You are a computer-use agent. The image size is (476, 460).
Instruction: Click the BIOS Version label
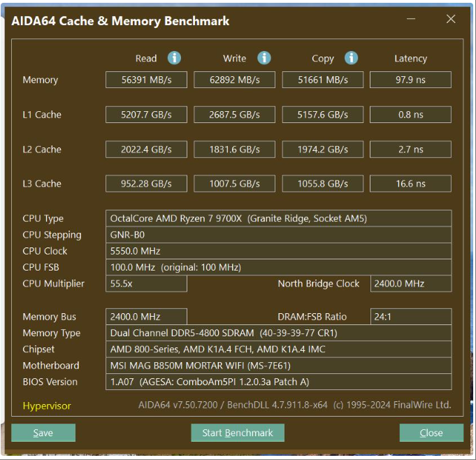click(50, 382)
